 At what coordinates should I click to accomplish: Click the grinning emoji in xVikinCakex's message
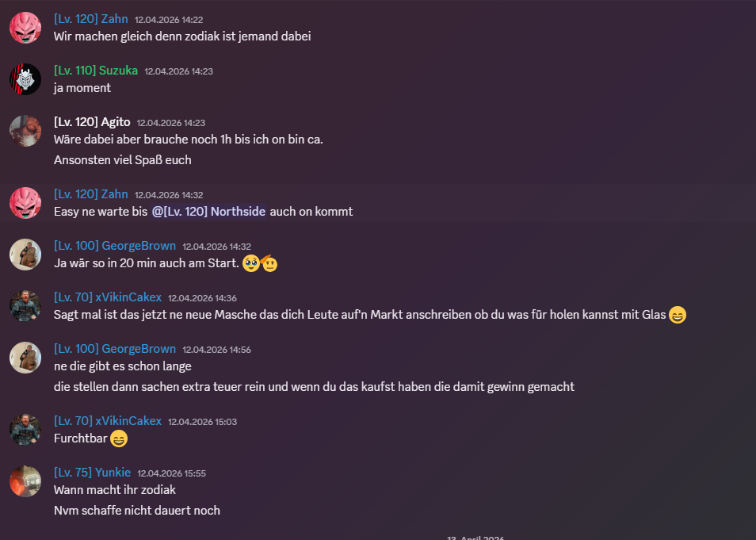[x=678, y=315]
